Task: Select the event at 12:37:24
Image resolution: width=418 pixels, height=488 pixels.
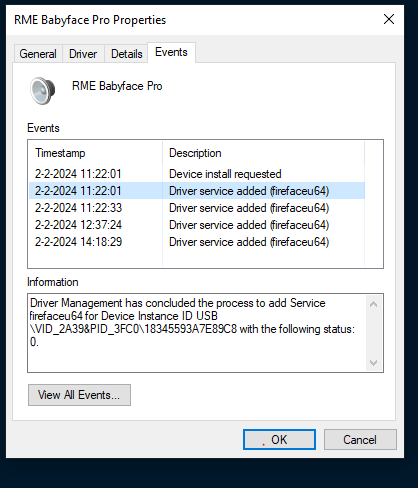Action: 197,225
